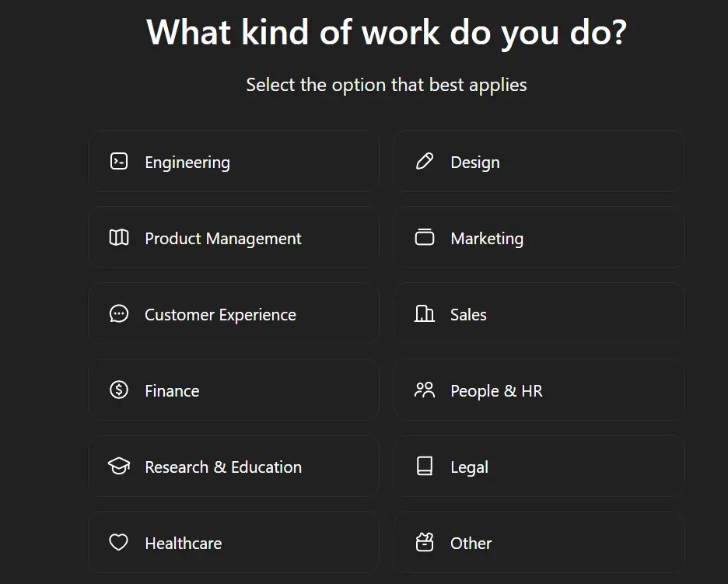This screenshot has width=728, height=584.
Task: Click the chat bubble icon for Customer Experience
Action: pyautogui.click(x=119, y=314)
